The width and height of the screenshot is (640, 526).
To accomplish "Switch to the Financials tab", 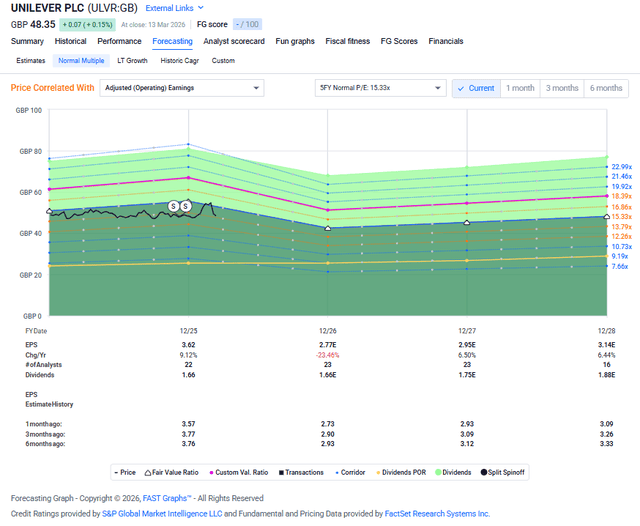I will 446,41.
